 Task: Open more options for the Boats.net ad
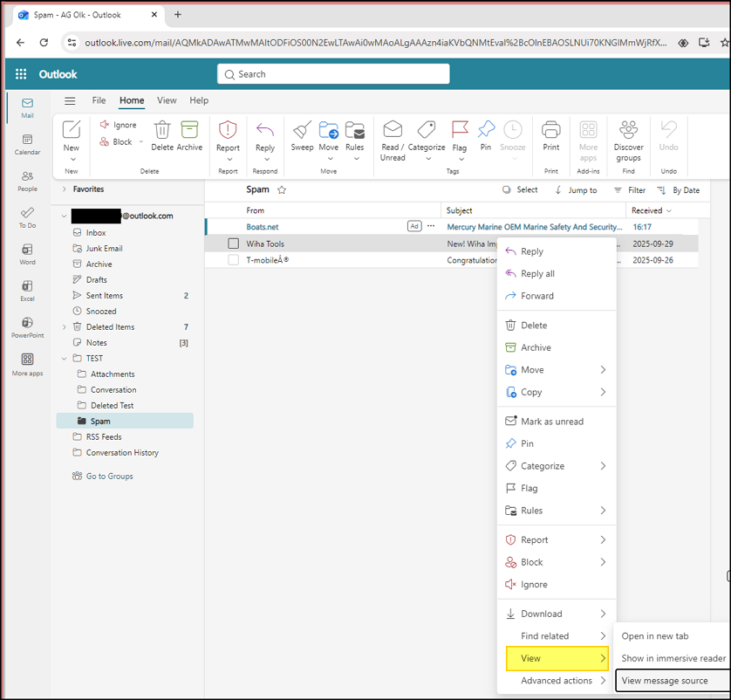tap(431, 226)
